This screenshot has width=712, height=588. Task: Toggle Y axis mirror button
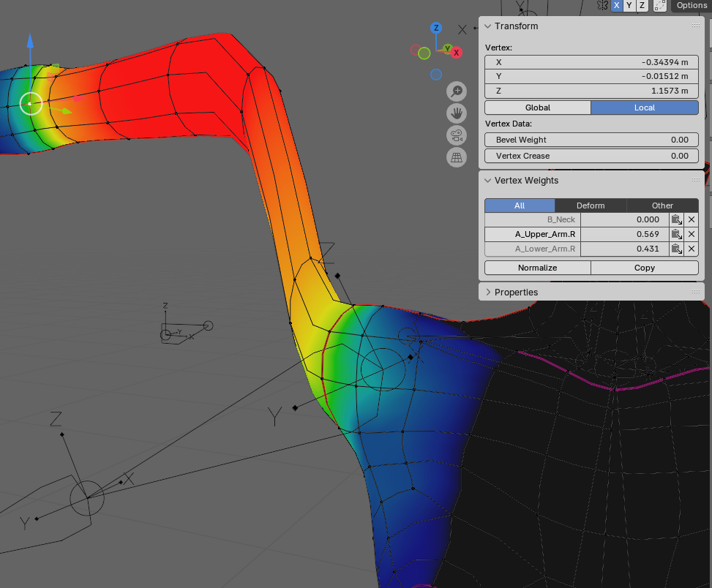point(629,5)
